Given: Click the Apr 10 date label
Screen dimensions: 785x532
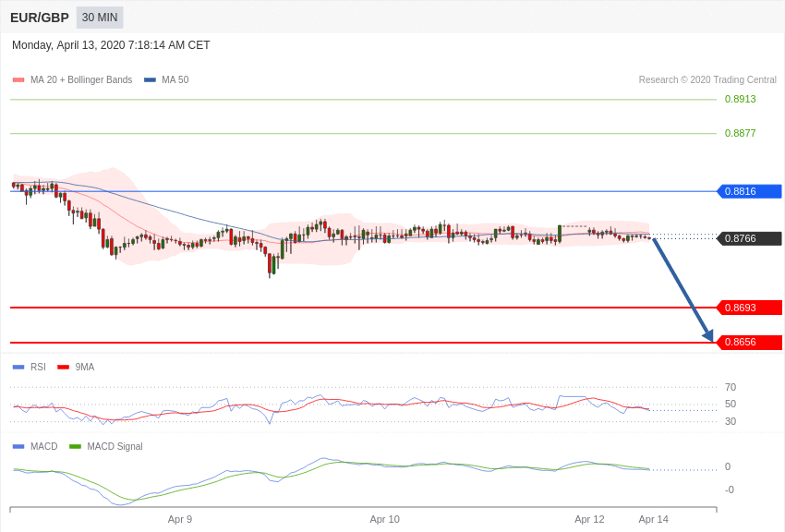Looking at the screenshot, I should [384, 519].
